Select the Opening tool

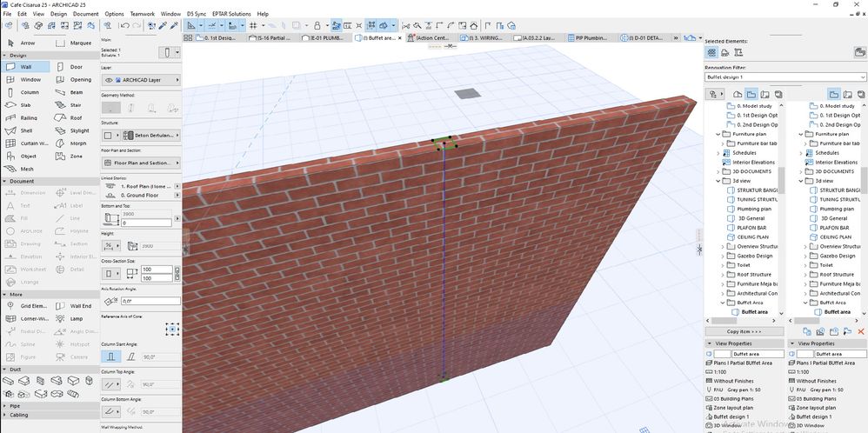[x=75, y=80]
